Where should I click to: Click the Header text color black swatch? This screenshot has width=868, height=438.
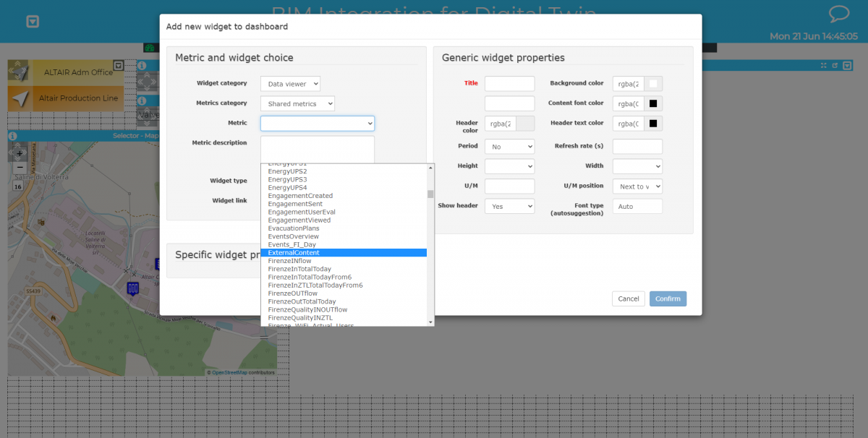click(653, 124)
